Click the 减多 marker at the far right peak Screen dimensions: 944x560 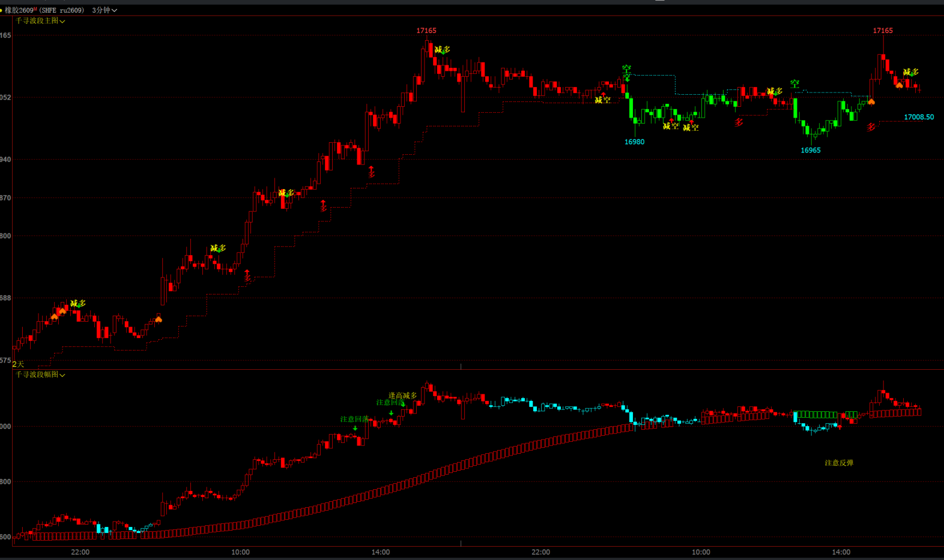click(x=910, y=72)
